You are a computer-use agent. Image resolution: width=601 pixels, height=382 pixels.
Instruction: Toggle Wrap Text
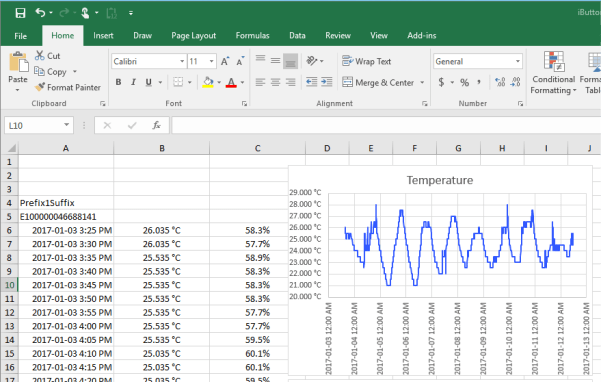pyautogui.click(x=366, y=61)
